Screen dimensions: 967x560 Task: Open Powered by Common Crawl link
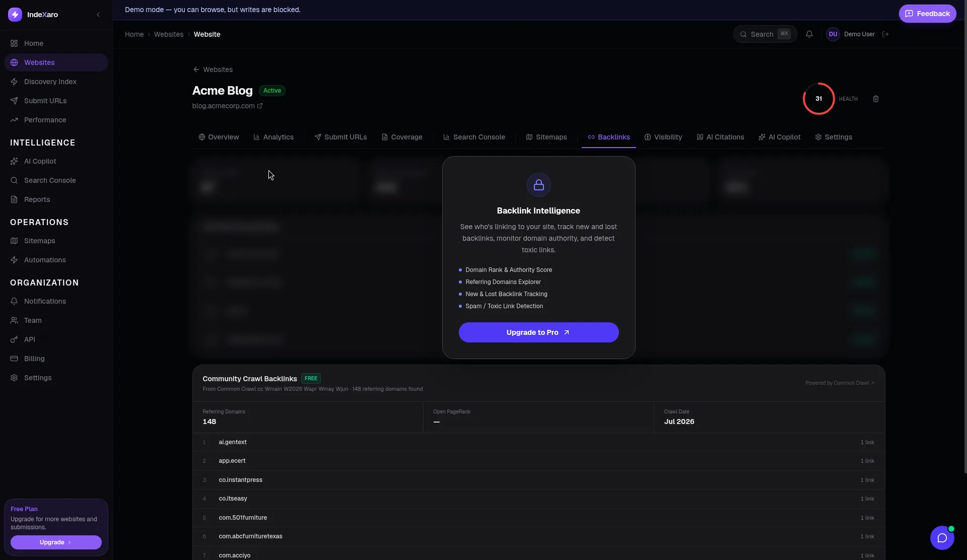click(x=840, y=383)
